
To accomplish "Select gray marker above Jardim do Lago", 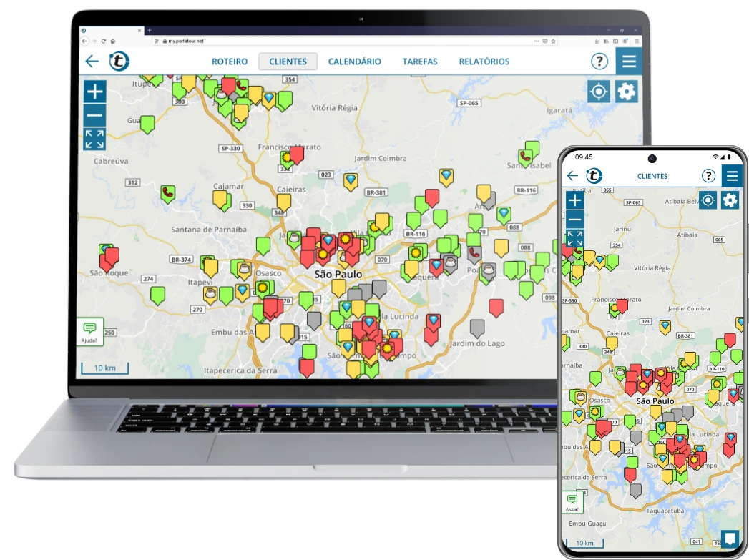I will (x=477, y=328).
